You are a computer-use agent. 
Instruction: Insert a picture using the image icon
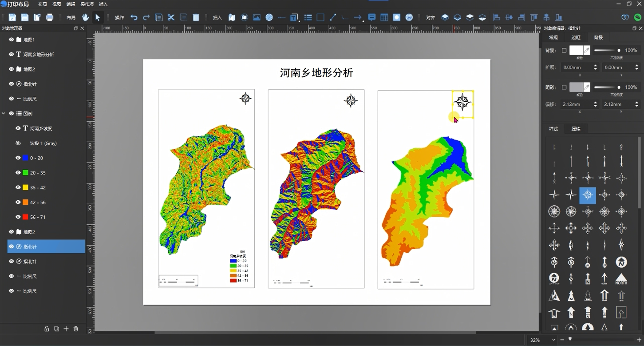[257, 17]
